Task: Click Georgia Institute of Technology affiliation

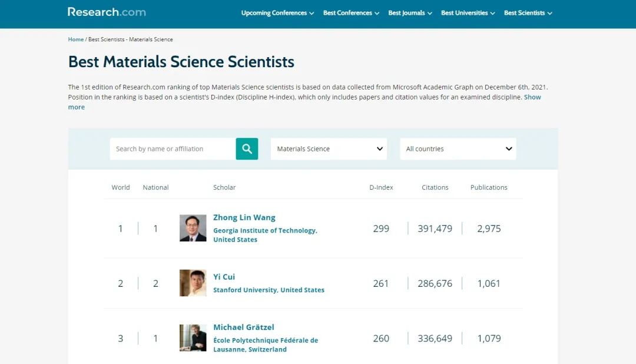Action: 265,231
